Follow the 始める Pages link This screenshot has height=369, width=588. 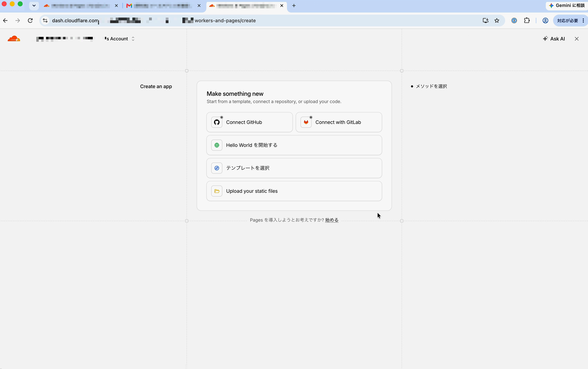332,220
